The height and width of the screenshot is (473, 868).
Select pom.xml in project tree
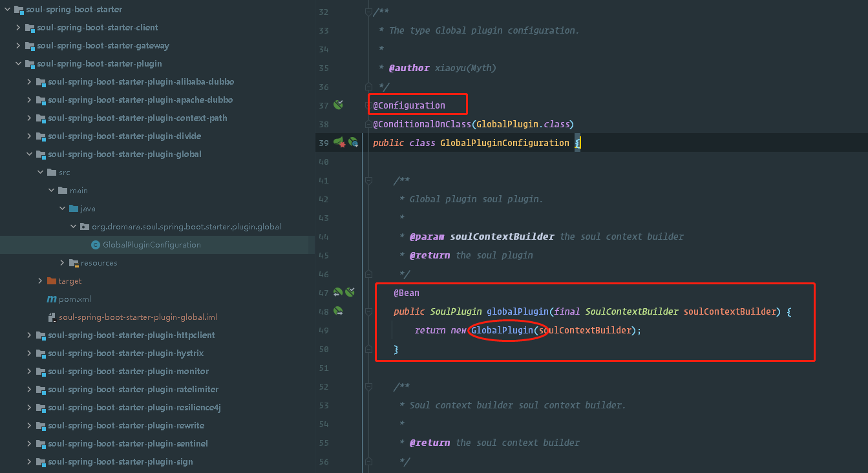[74, 299]
